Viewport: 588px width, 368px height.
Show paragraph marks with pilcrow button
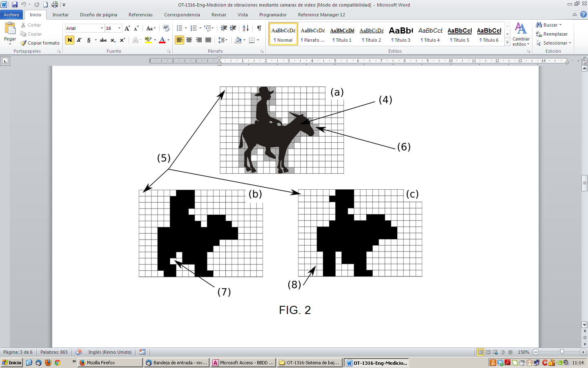click(259, 28)
